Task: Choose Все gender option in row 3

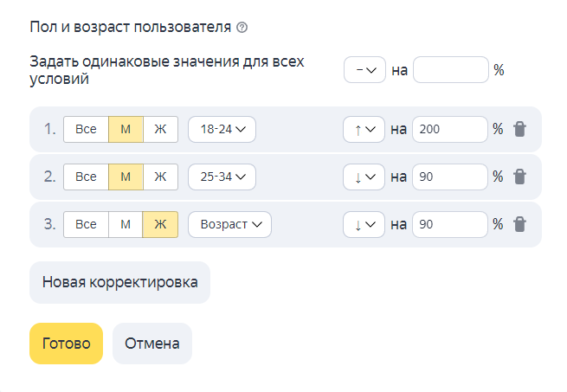Action: point(86,224)
